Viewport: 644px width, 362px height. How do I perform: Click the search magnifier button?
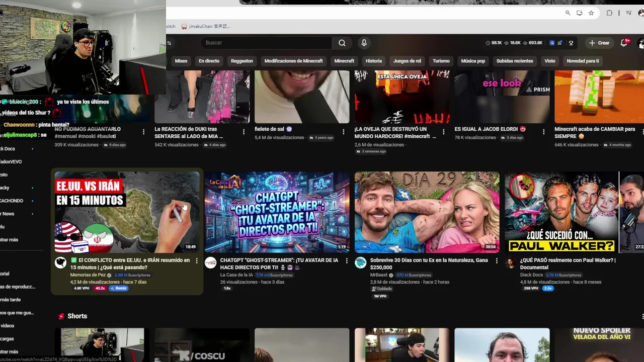[x=342, y=43]
